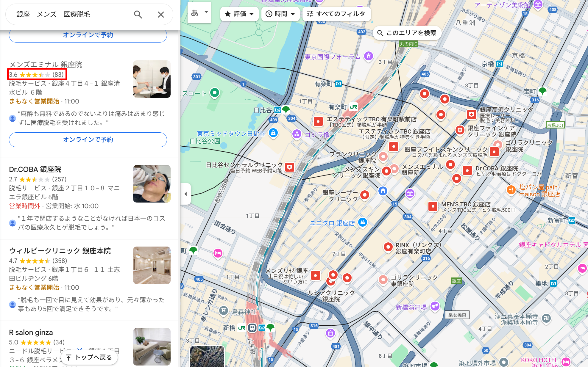Click the partially visible top オンラインで予約 button

88,36
